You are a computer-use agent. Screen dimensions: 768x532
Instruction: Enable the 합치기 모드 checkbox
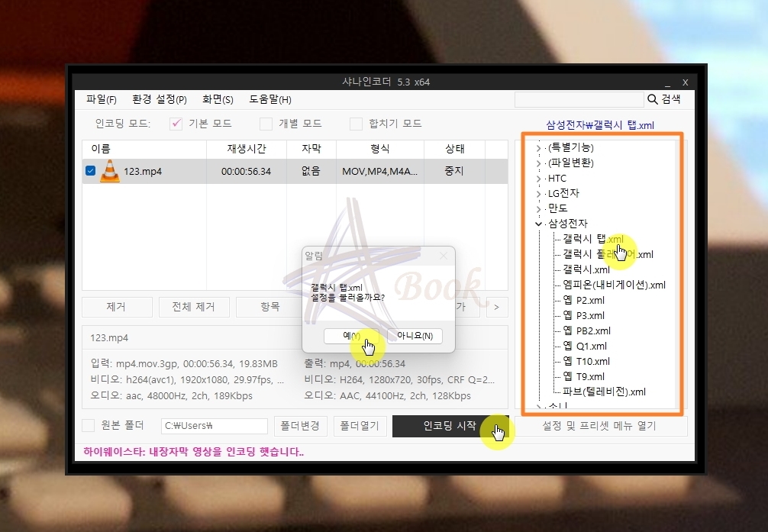(356, 124)
